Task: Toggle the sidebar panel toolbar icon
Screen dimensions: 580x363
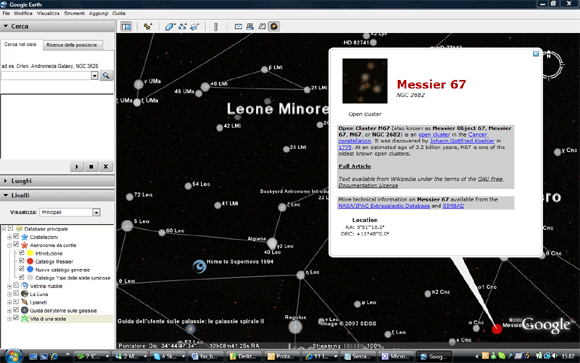Action: (x=126, y=27)
